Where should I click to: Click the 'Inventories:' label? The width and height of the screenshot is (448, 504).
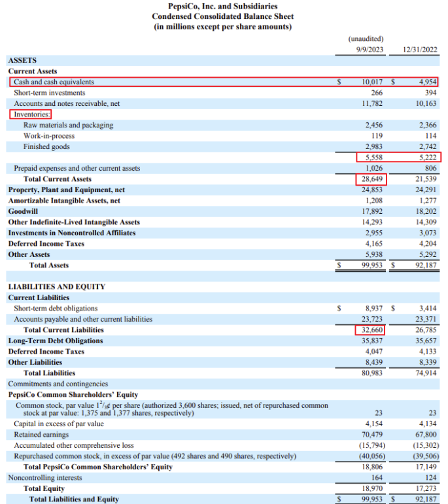pos(31,114)
